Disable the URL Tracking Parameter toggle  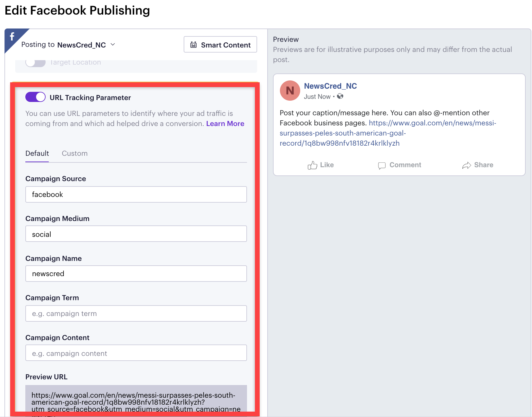click(35, 97)
